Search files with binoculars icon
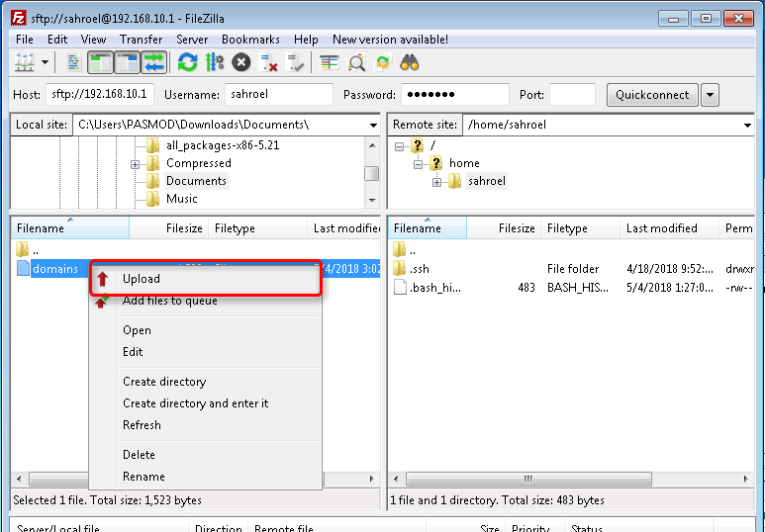This screenshot has width=765, height=532. [410, 62]
